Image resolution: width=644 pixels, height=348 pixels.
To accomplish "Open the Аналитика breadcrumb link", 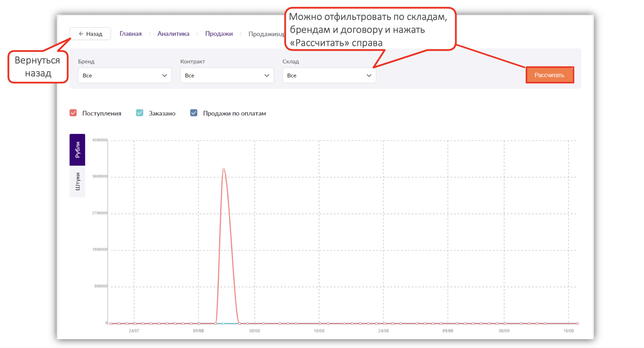I will pyautogui.click(x=173, y=34).
